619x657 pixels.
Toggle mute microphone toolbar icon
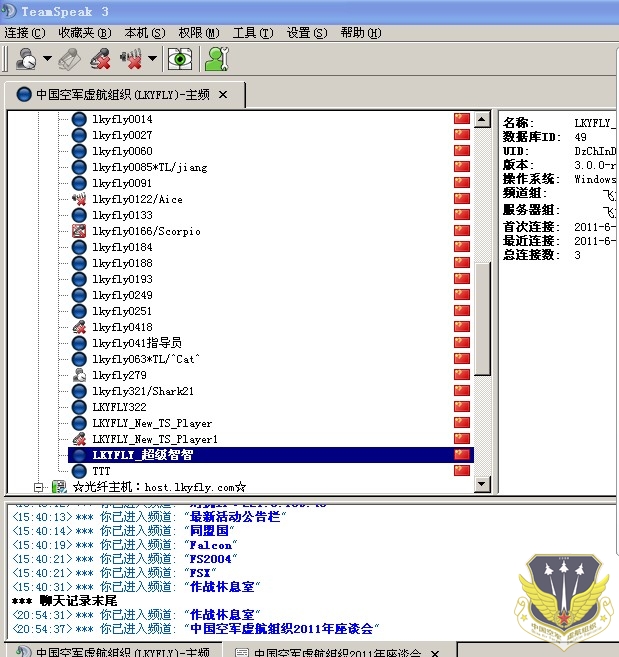tap(100, 59)
